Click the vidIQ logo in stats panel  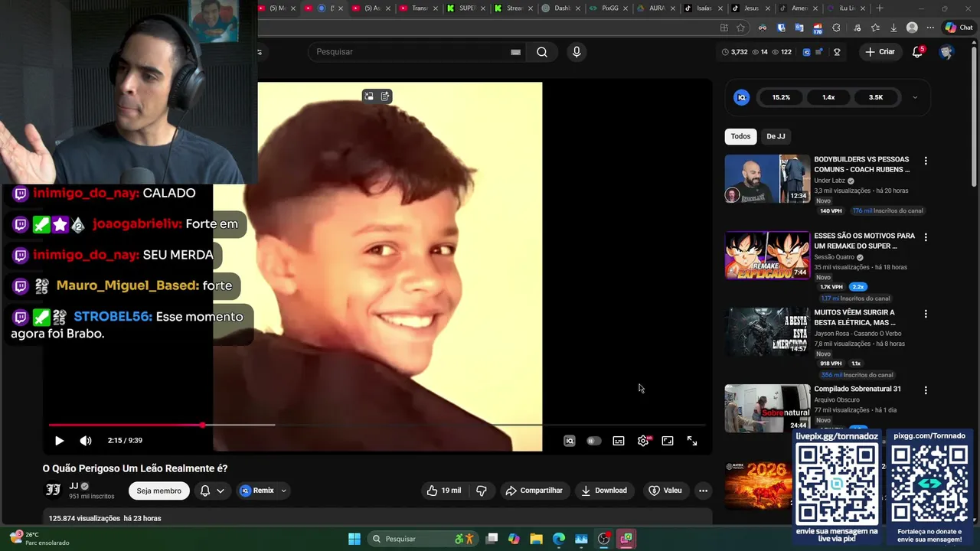[x=741, y=97]
